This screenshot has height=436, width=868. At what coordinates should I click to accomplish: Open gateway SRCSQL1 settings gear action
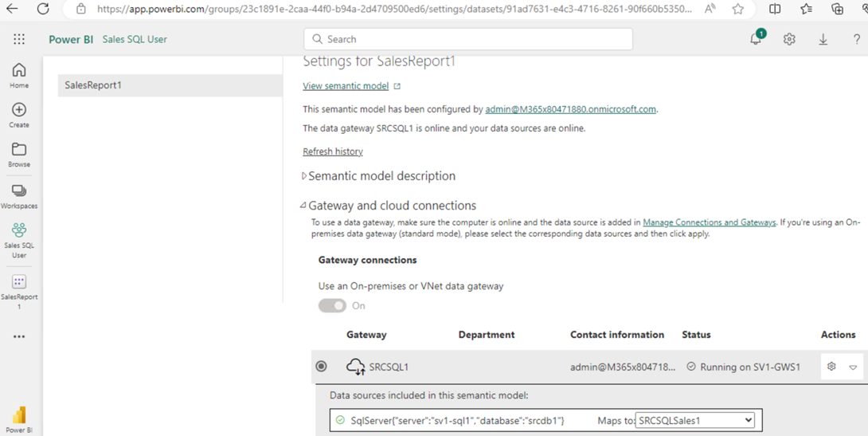pos(831,366)
